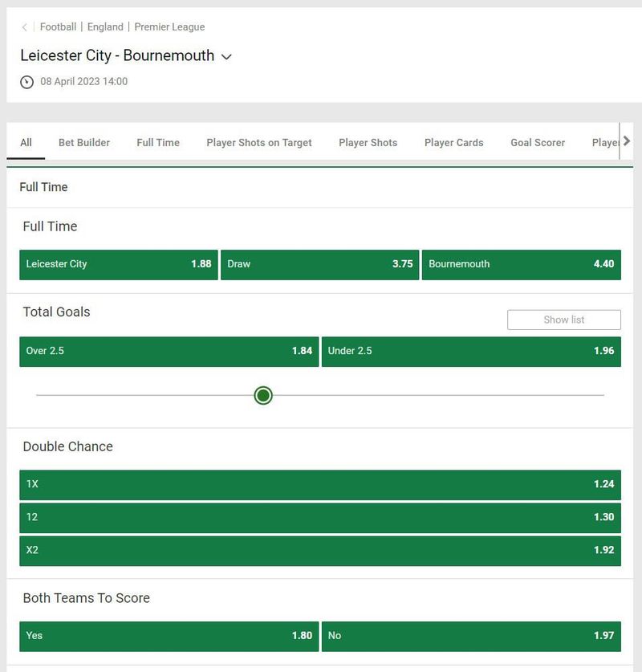Viewport: 642px width, 672px height.
Task: Expand the Leicester City - Bournemouth match dropdown
Action: coord(226,56)
